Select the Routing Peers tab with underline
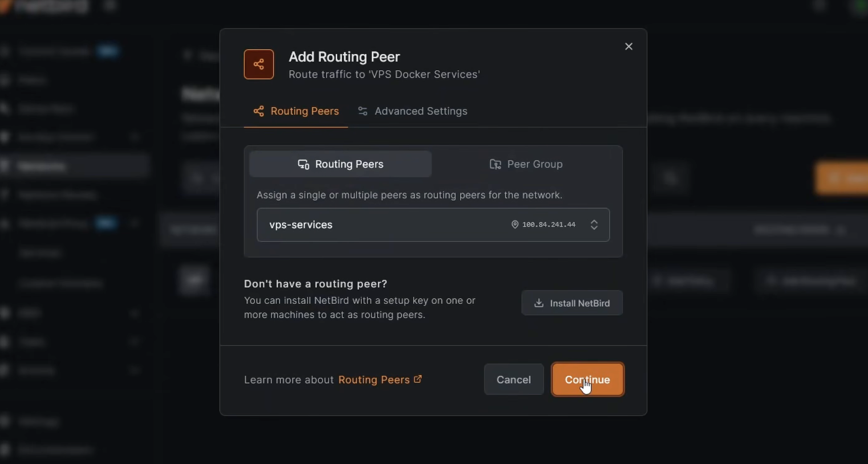Screen dimensions: 868x464 (296, 111)
